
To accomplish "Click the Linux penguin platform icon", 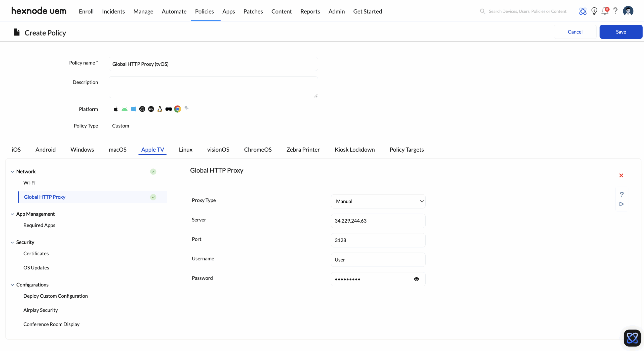I will pyautogui.click(x=160, y=109).
